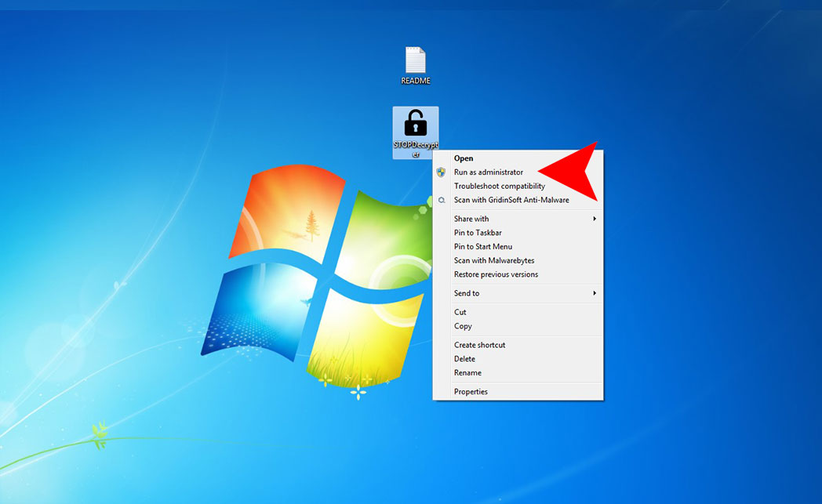The height and width of the screenshot is (504, 822).
Task: Choose Copy from the context menu
Action: (x=463, y=326)
